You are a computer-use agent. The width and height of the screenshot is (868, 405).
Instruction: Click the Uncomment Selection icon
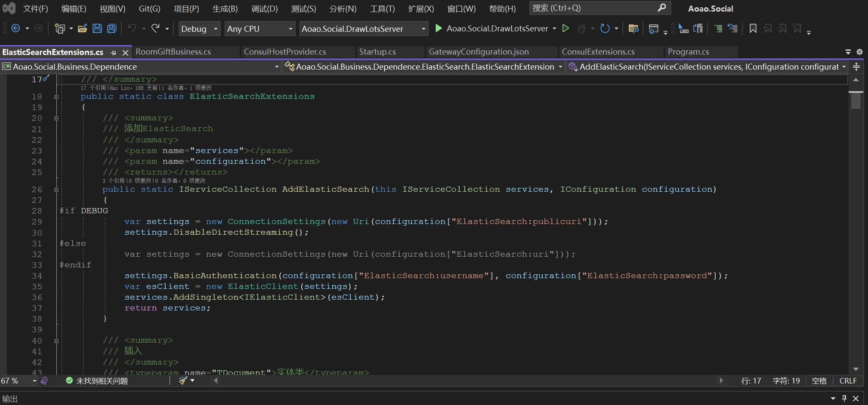point(732,28)
